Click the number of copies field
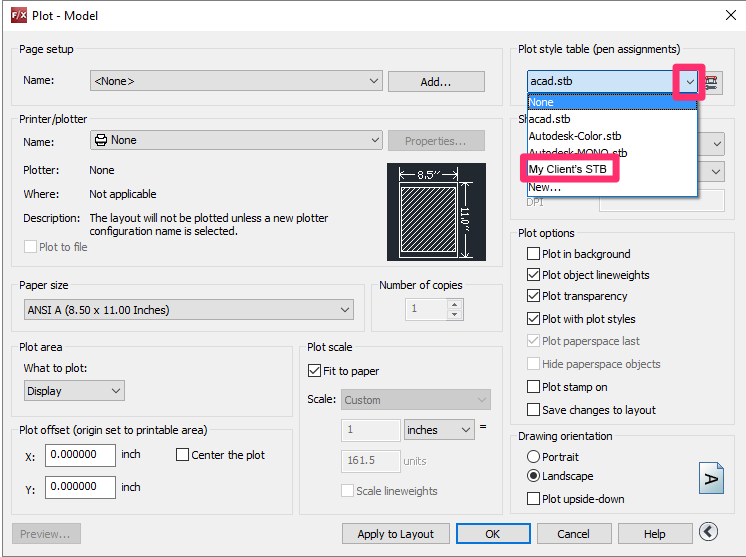The width and height of the screenshot is (746, 557). click(427, 309)
